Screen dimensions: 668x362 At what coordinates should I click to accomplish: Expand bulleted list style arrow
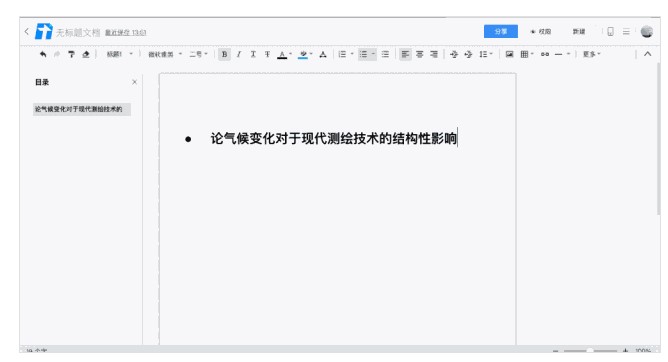[x=373, y=54]
